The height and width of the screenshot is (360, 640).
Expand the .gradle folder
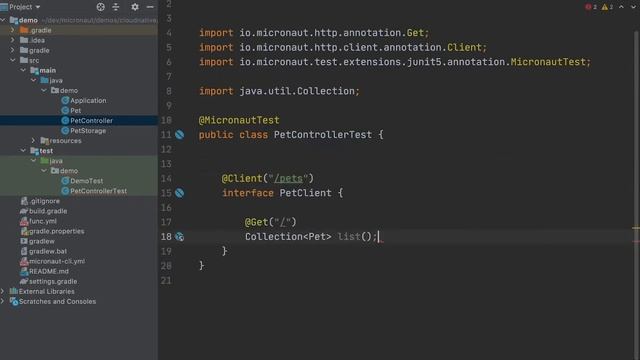13,30
